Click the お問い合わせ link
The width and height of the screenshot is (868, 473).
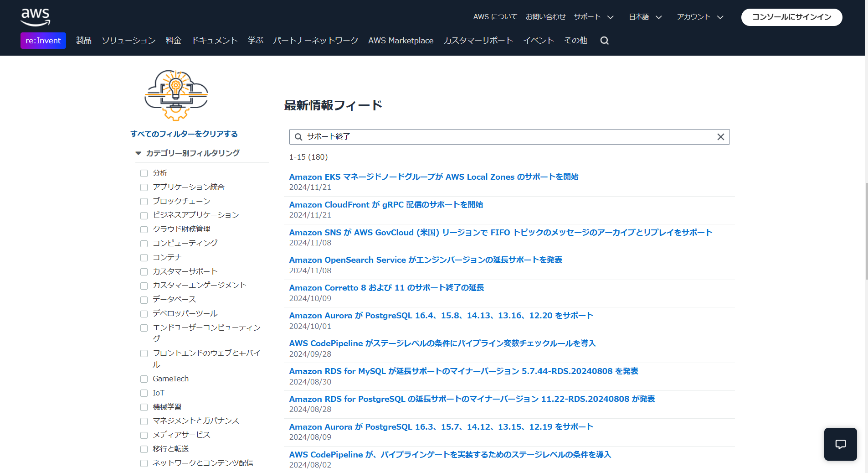545,17
